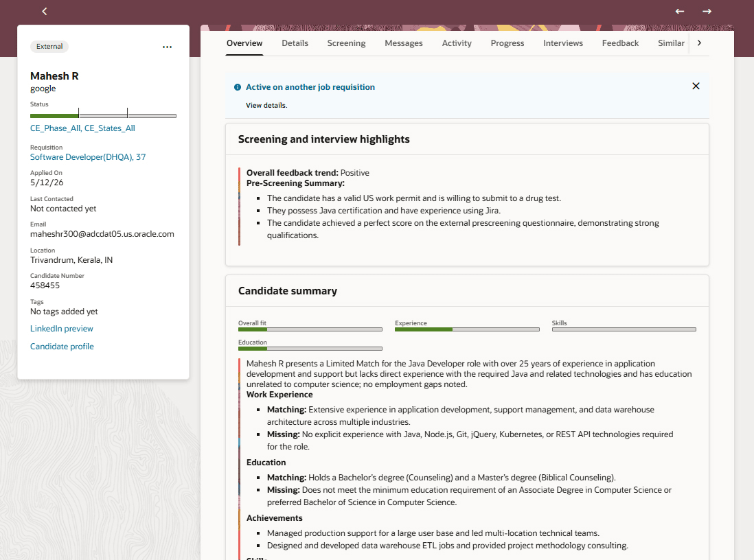Open the Progress tab

click(x=507, y=43)
